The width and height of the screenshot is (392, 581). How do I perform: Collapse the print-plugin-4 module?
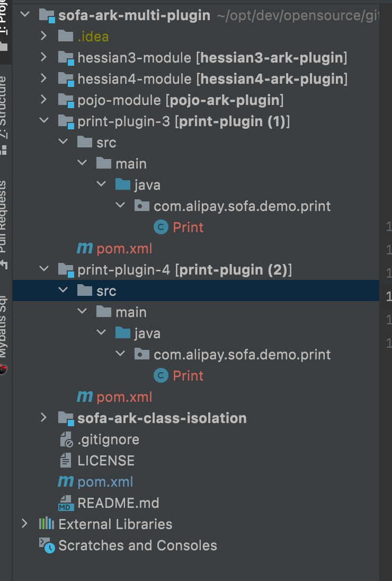pos(44,269)
